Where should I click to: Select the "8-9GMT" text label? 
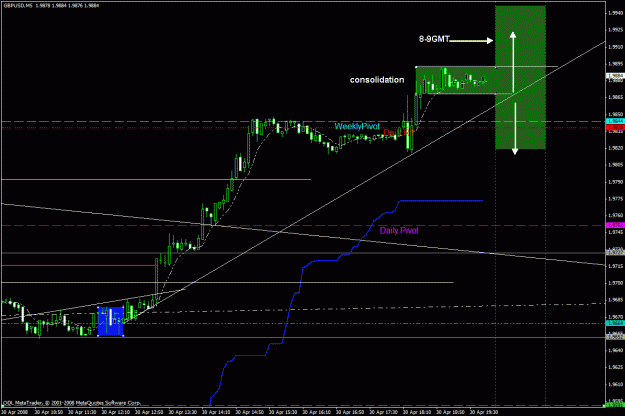pos(434,39)
